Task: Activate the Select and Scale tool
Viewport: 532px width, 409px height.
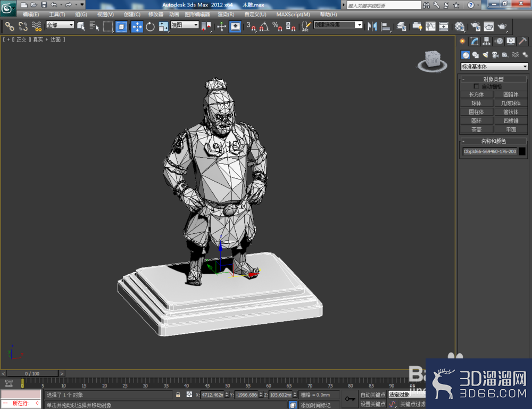Action: point(163,26)
